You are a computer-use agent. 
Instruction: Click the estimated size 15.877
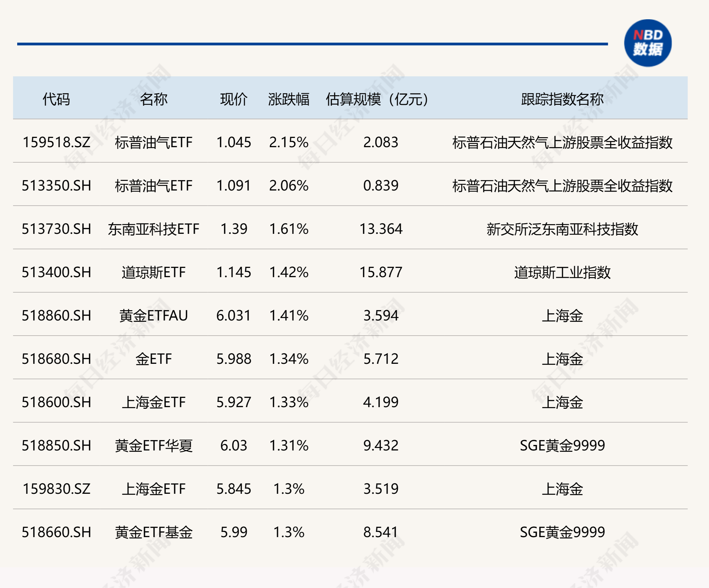(381, 272)
